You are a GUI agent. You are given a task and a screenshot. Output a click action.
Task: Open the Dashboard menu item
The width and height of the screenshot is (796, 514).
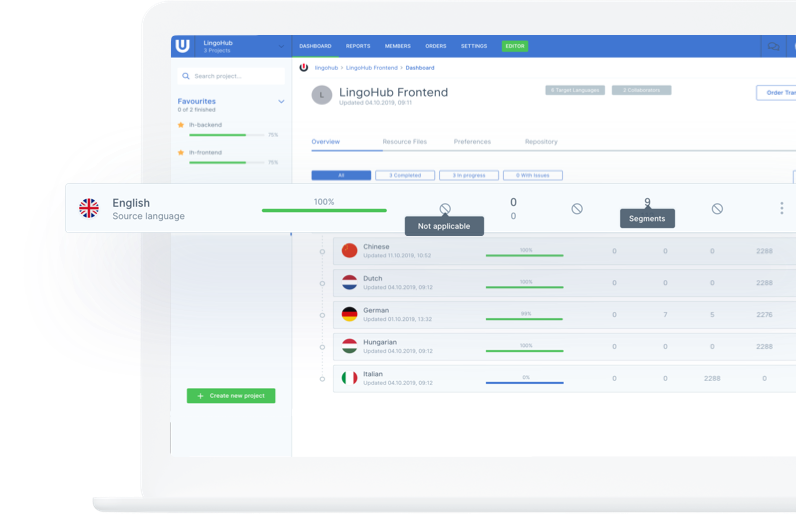click(315, 46)
